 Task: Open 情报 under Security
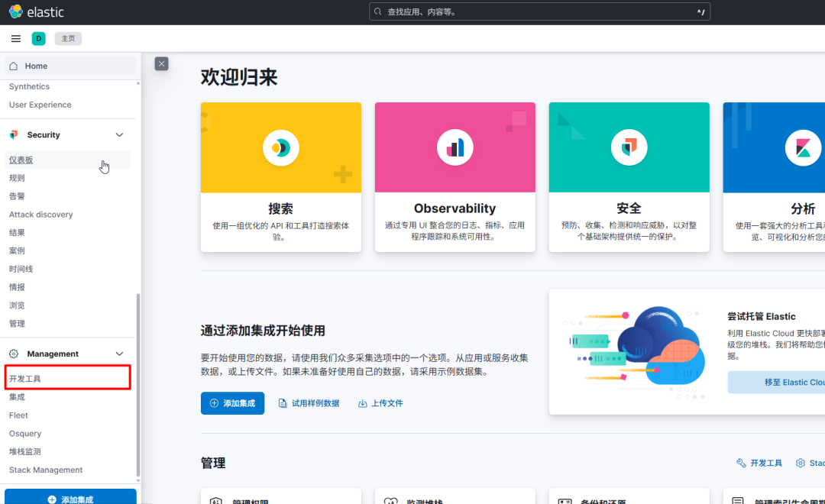17,287
